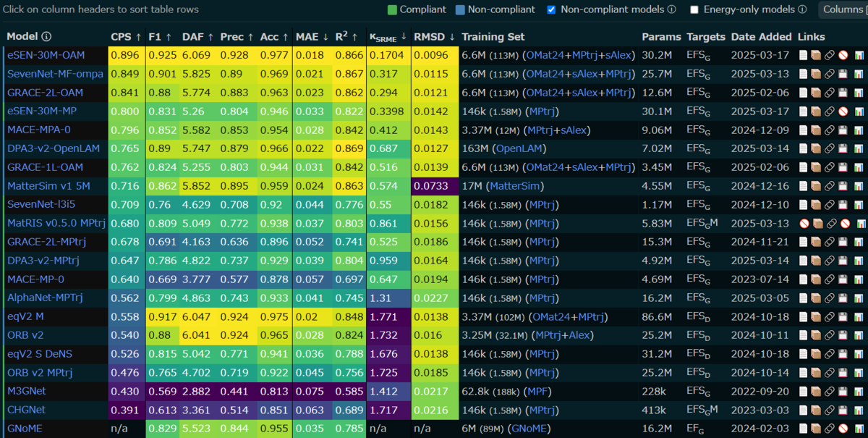This screenshot has height=438, width=868.
Task: Click the chain link icon for eqV2 M
Action: 830,316
